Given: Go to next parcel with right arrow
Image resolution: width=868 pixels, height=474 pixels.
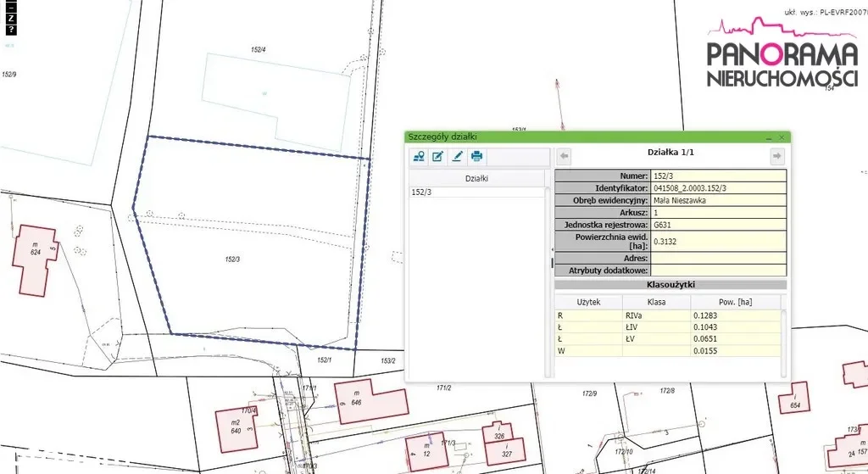Looking at the screenshot, I should [x=776, y=156].
